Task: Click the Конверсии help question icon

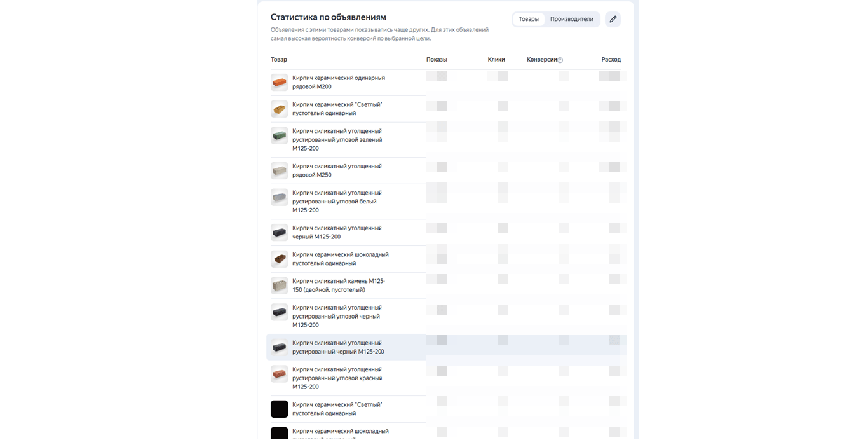Action: 560,60
